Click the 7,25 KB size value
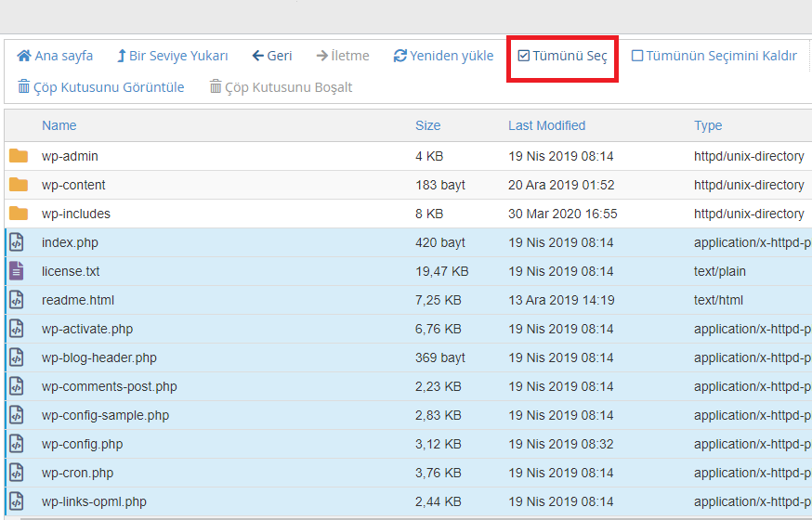 click(x=439, y=300)
